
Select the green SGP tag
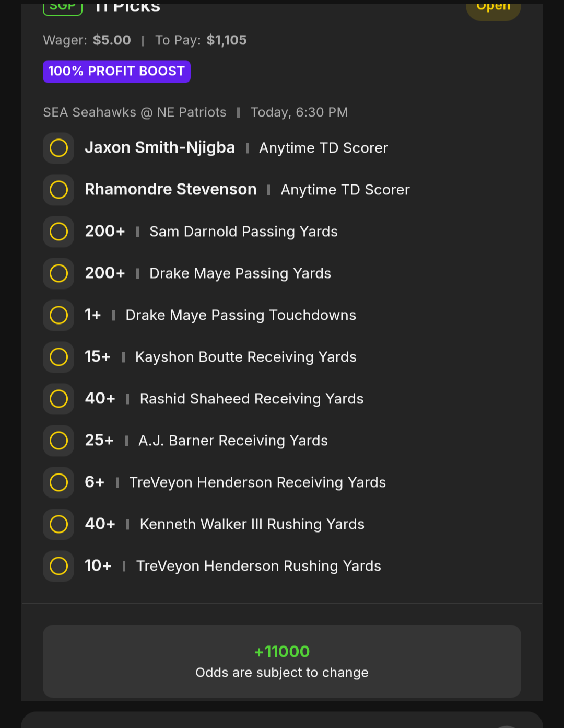[x=63, y=8]
